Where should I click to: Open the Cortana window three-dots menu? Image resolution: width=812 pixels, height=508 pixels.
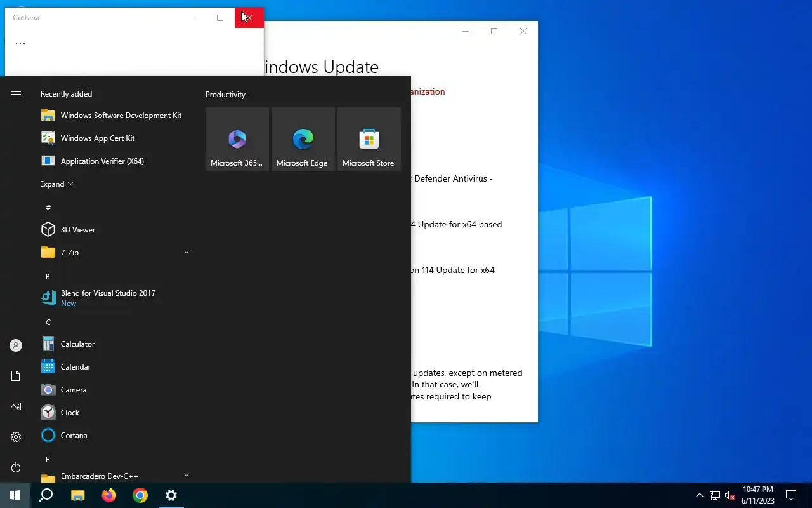[20, 43]
